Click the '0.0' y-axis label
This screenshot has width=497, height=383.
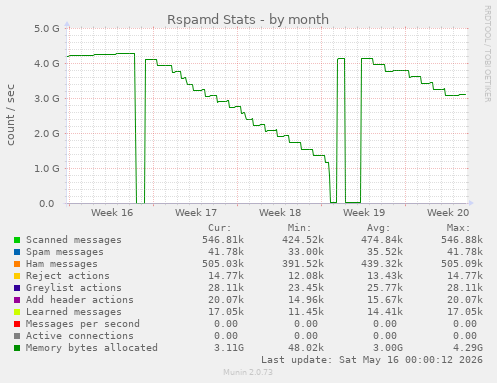tap(47, 204)
